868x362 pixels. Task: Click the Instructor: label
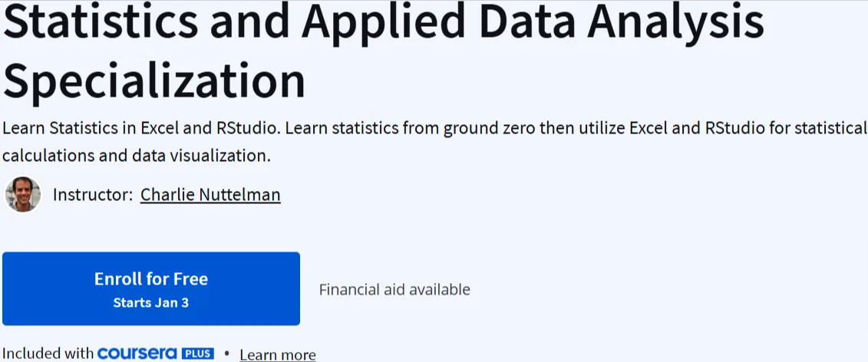pos(92,194)
